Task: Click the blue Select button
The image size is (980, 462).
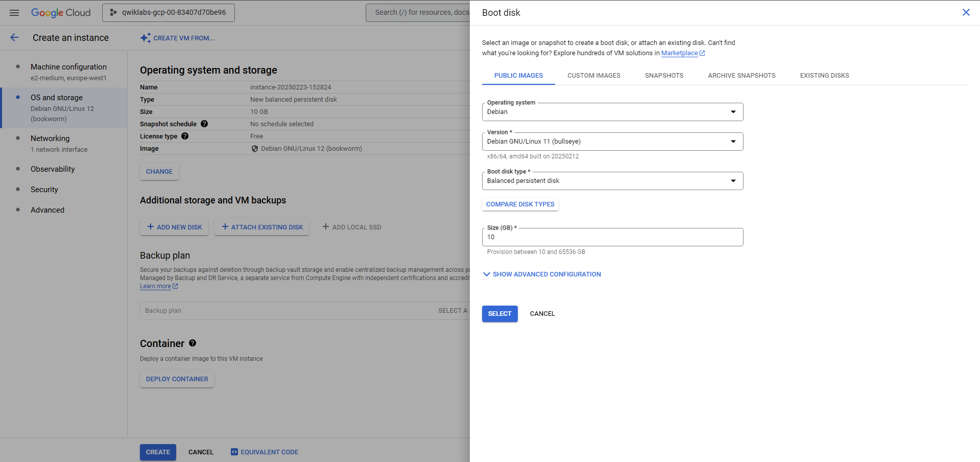Action: [x=499, y=314]
